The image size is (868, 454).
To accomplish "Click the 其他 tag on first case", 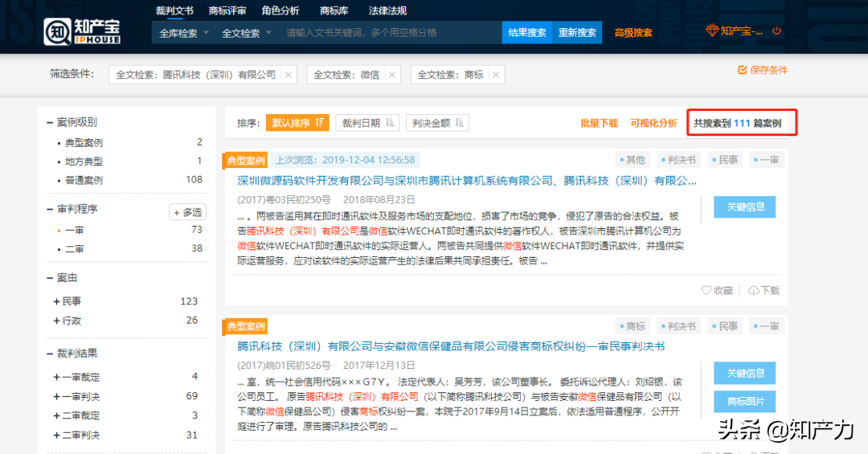I will [x=633, y=160].
